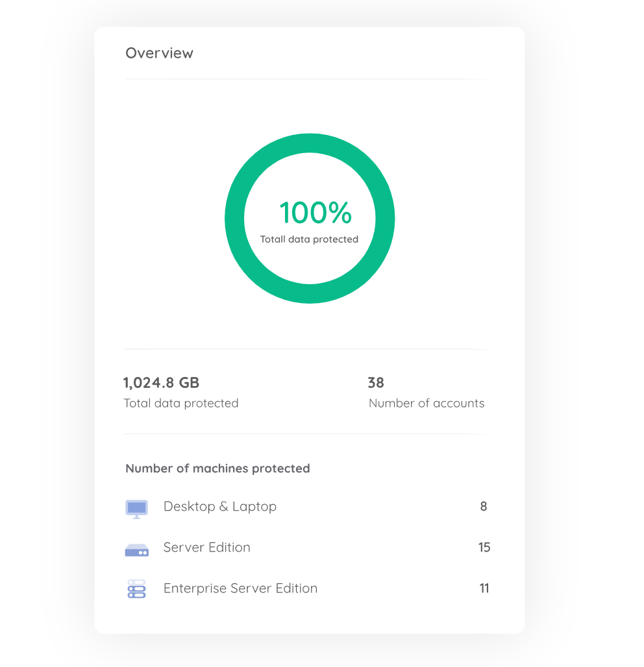The height and width of the screenshot is (667, 644).
Task: Select the Desktop & Laptop monitor icon
Action: (136, 509)
